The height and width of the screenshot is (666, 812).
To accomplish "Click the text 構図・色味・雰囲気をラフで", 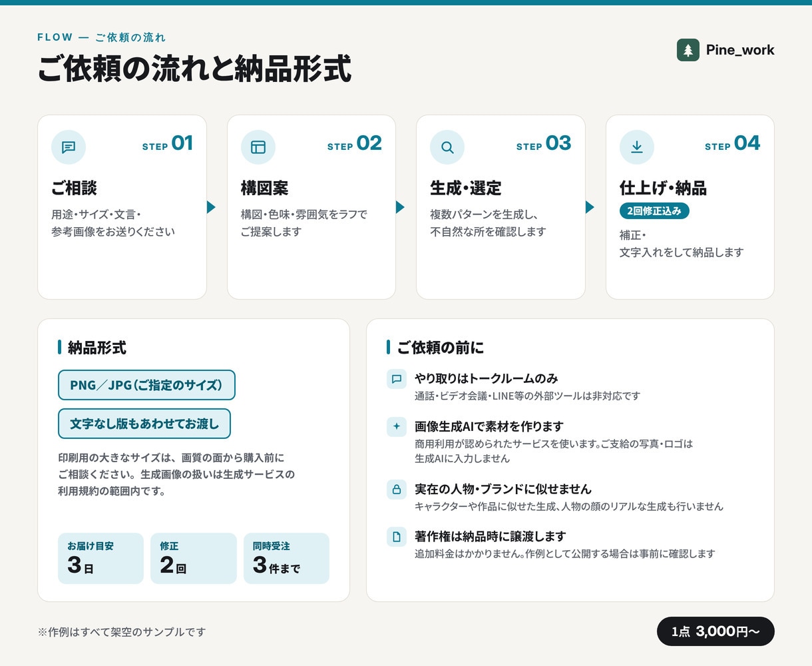I will click(304, 214).
